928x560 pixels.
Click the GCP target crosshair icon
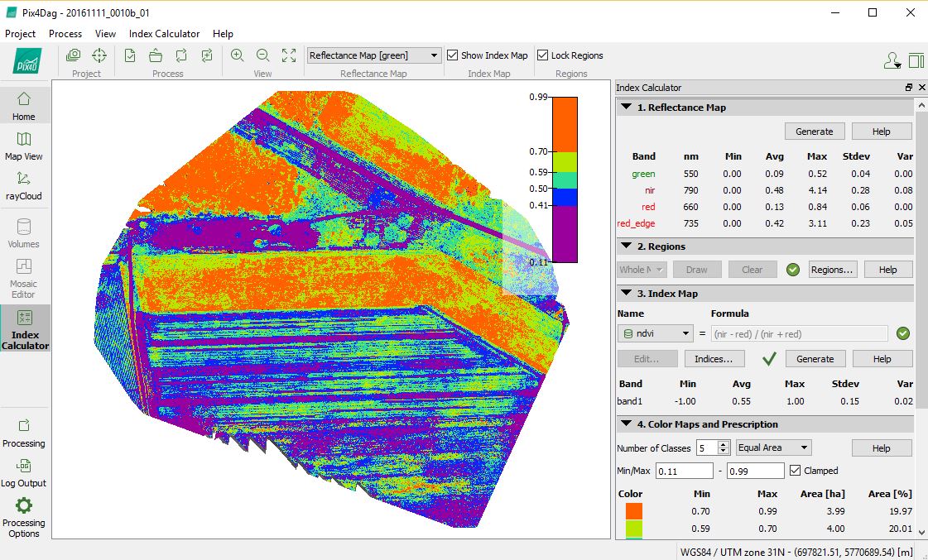click(99, 55)
